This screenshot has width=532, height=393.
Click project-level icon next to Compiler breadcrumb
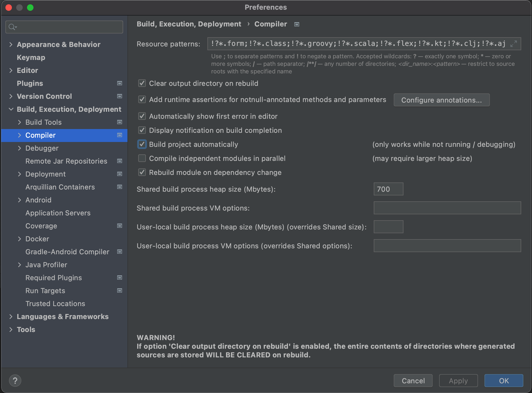pos(297,24)
